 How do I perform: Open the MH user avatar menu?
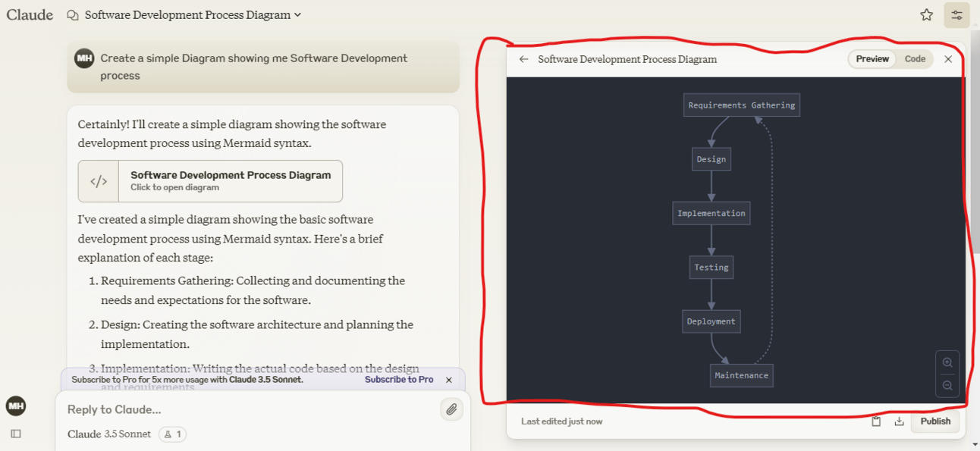[16, 406]
